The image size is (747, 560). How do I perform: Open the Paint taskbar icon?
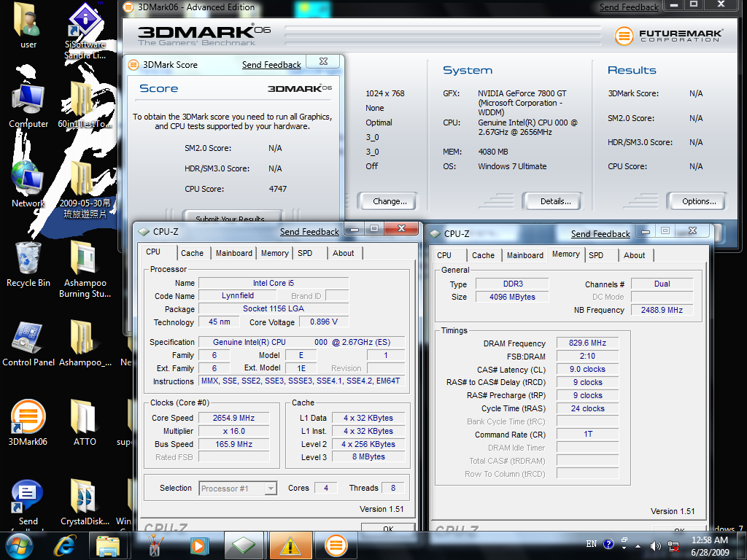155,545
